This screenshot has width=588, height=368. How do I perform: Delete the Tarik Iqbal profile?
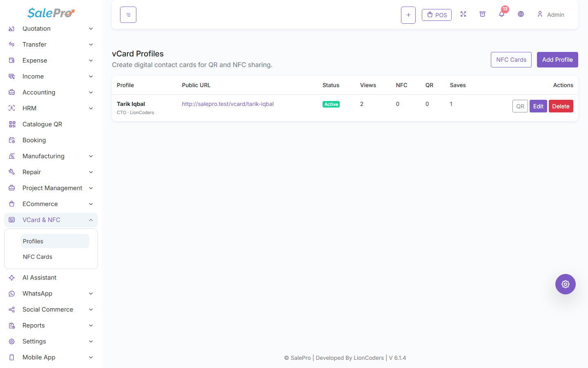point(561,106)
